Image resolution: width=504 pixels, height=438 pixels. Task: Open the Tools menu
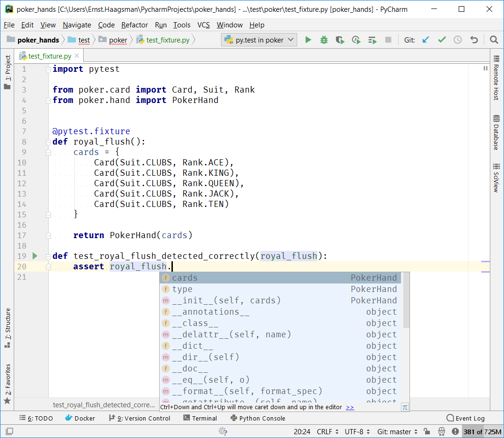(181, 25)
